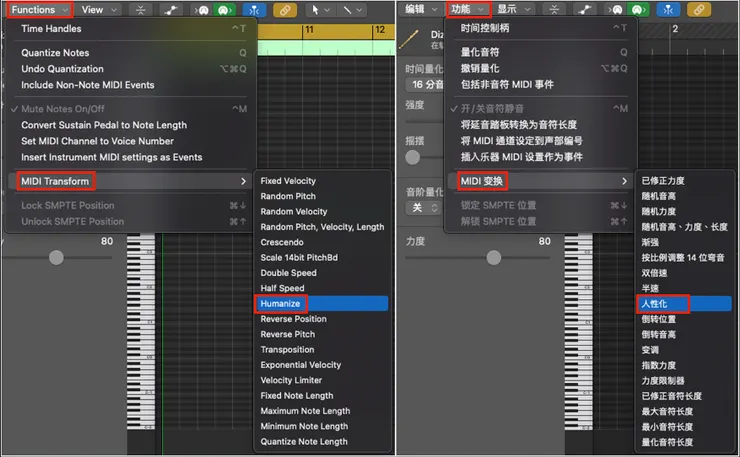This screenshot has height=457, width=740.
Task: Select Half Speed transform
Action: click(x=322, y=288)
